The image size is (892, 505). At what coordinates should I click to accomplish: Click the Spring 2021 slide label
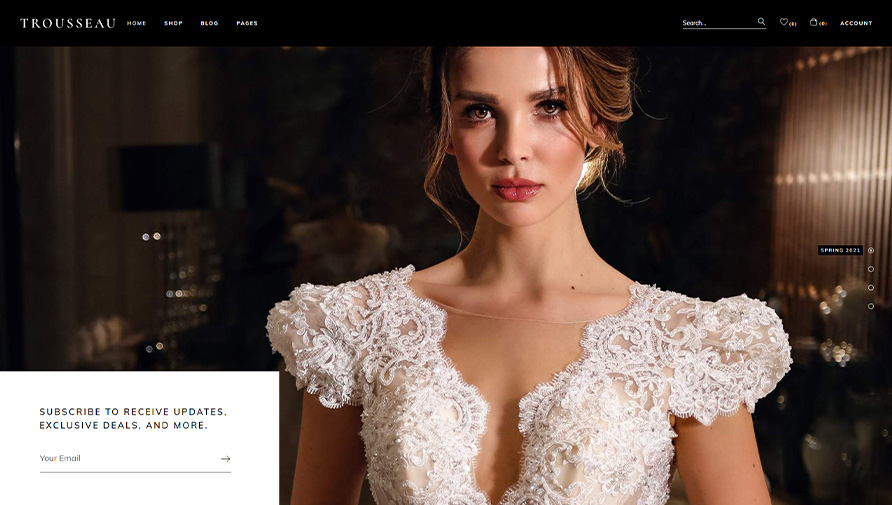point(840,250)
